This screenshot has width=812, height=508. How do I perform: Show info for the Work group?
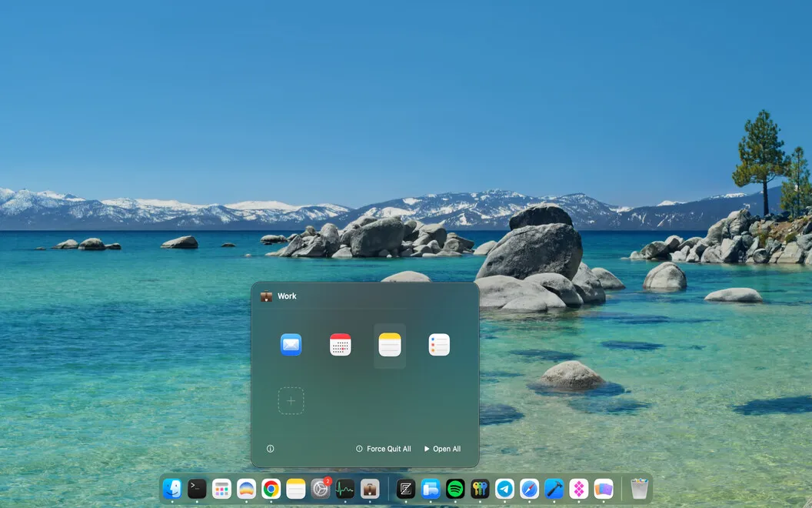(271, 449)
